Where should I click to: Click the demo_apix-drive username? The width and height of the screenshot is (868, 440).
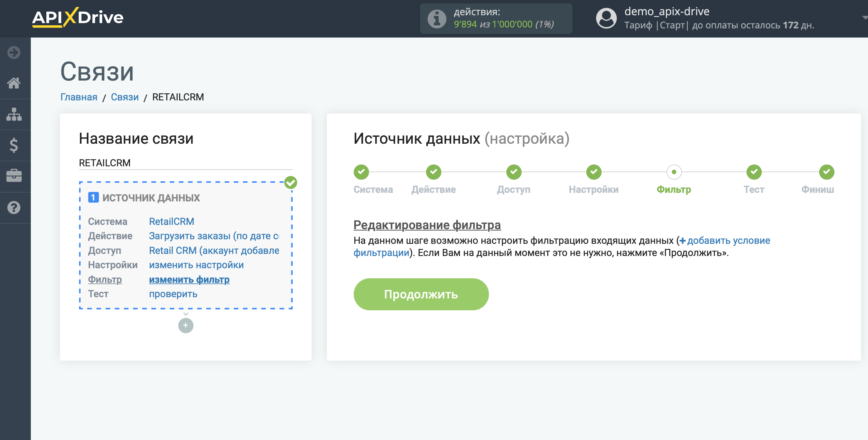pos(667,12)
